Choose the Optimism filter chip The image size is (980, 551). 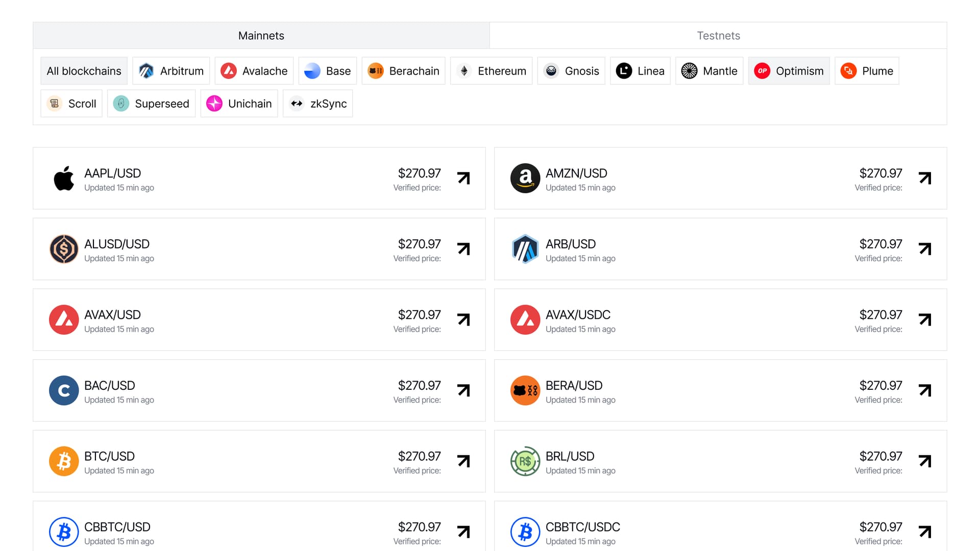[x=789, y=71]
